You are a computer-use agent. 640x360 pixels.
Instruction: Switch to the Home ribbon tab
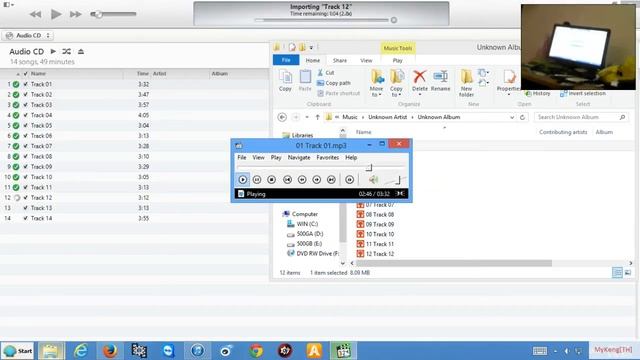[313, 60]
